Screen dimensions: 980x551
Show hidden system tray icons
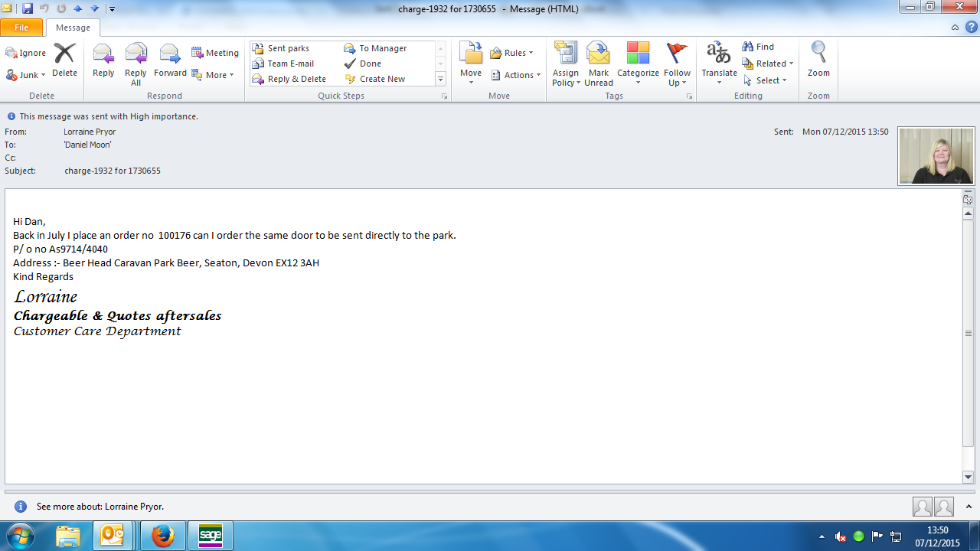point(822,536)
